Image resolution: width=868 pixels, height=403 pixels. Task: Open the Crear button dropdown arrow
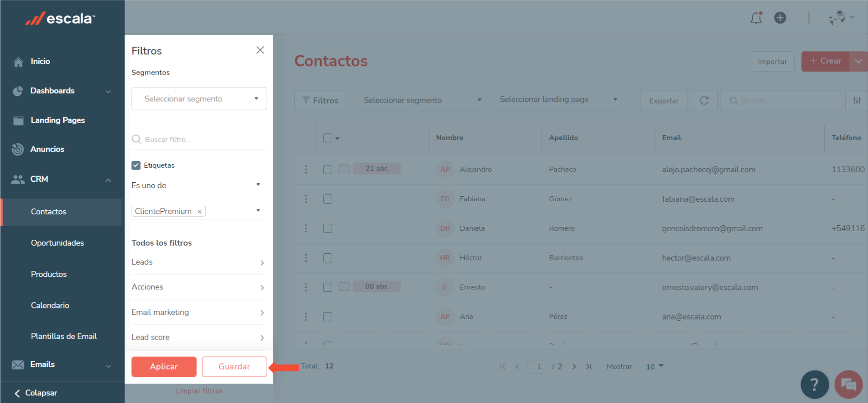click(859, 61)
